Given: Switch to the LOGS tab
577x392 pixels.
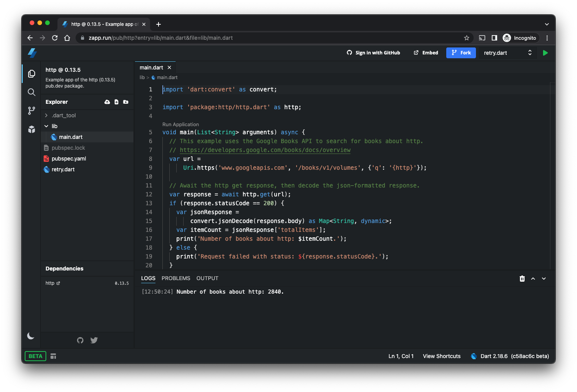Looking at the screenshot, I should pos(148,278).
